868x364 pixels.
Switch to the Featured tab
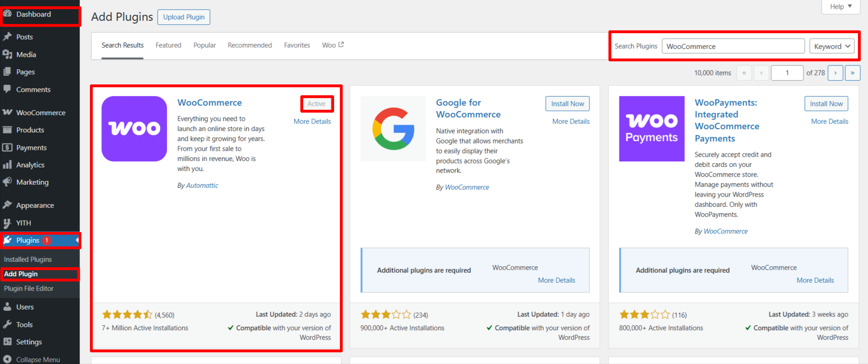(168, 45)
